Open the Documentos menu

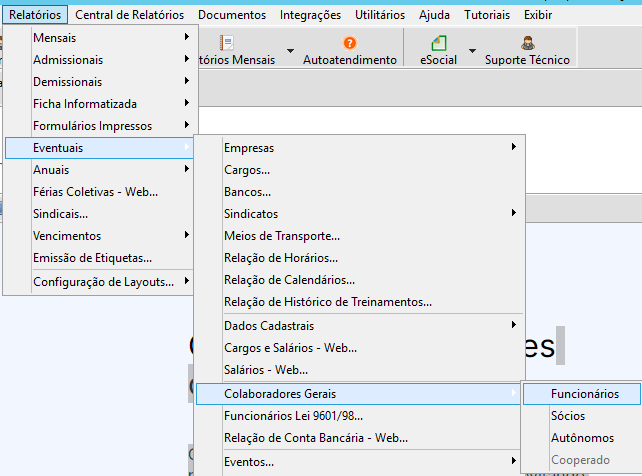click(x=232, y=15)
